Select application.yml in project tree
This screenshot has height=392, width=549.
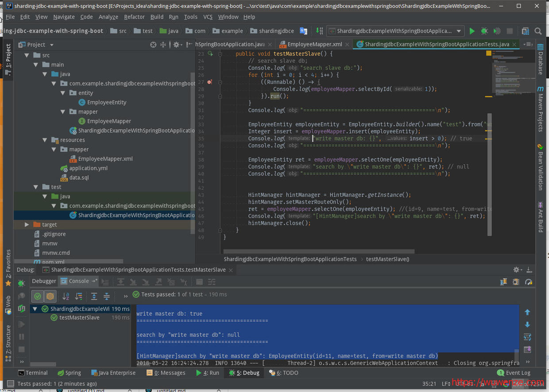coord(84,168)
